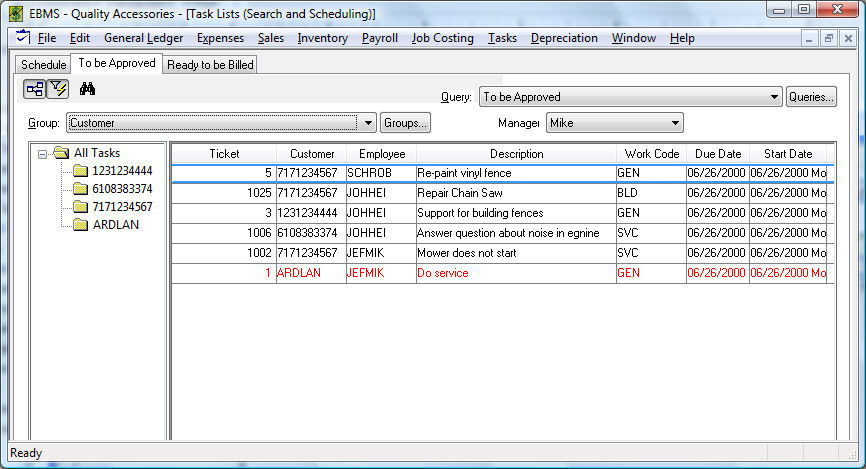Open the Group dropdown arrow

pos(367,123)
